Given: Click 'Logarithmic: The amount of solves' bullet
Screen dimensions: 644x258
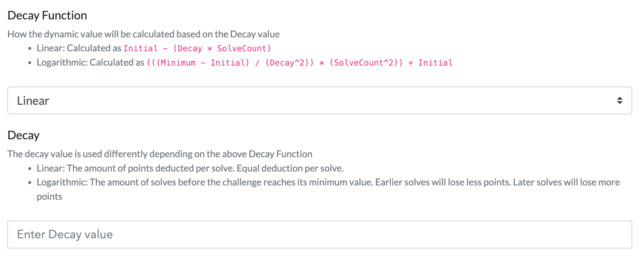Looking at the screenshot, I should point(328,189).
